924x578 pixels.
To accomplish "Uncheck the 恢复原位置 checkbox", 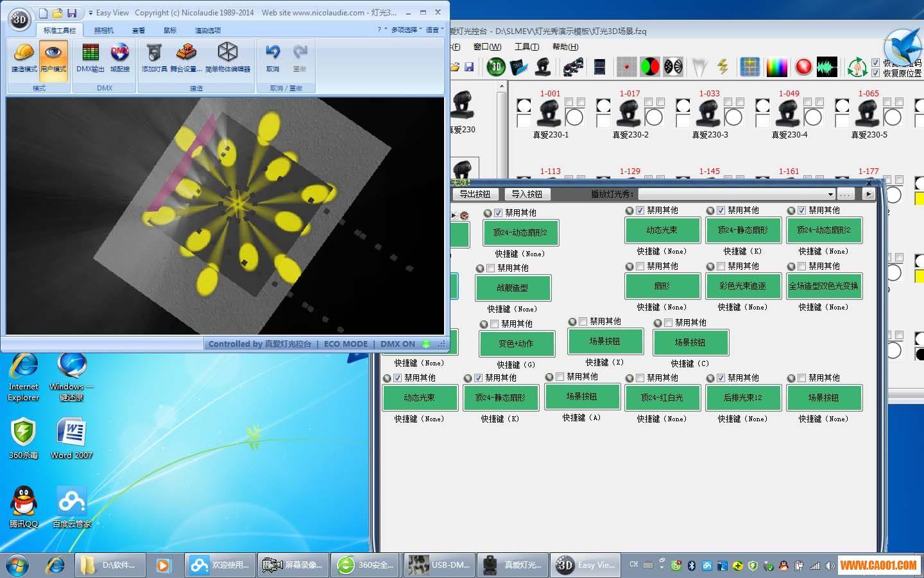I will point(876,73).
